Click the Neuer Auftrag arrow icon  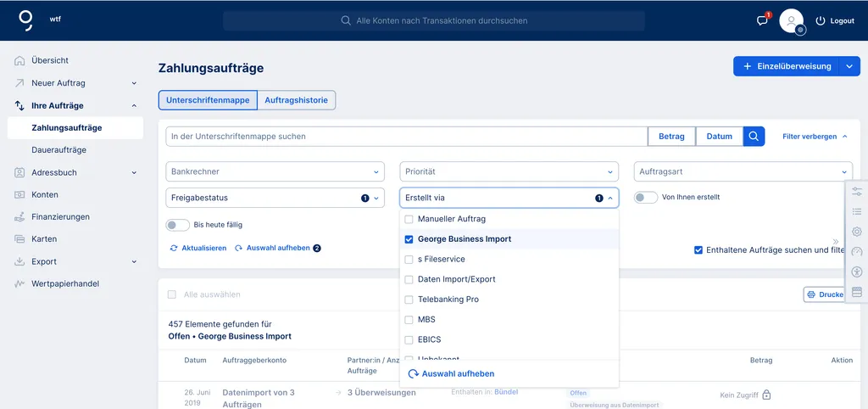(20, 83)
